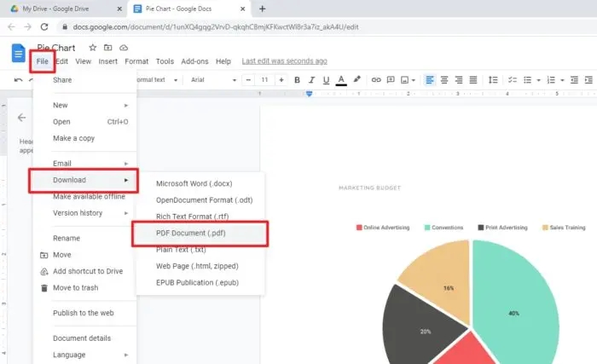Open a new browser tab
The width and height of the screenshot is (597, 364).
262,9
